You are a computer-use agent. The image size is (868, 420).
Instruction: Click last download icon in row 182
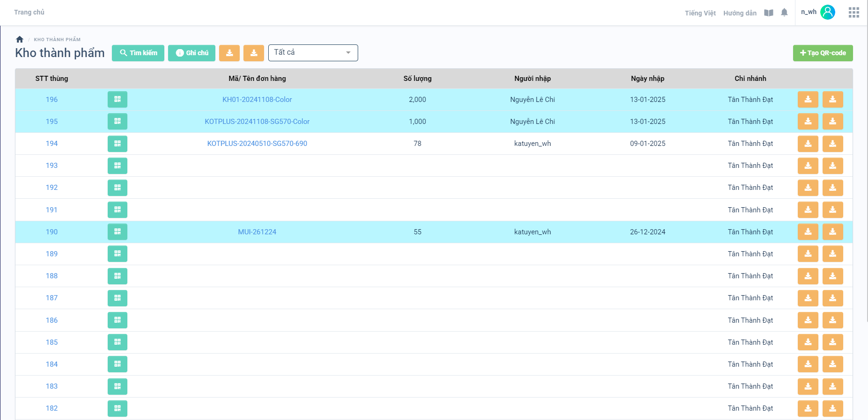(x=833, y=408)
